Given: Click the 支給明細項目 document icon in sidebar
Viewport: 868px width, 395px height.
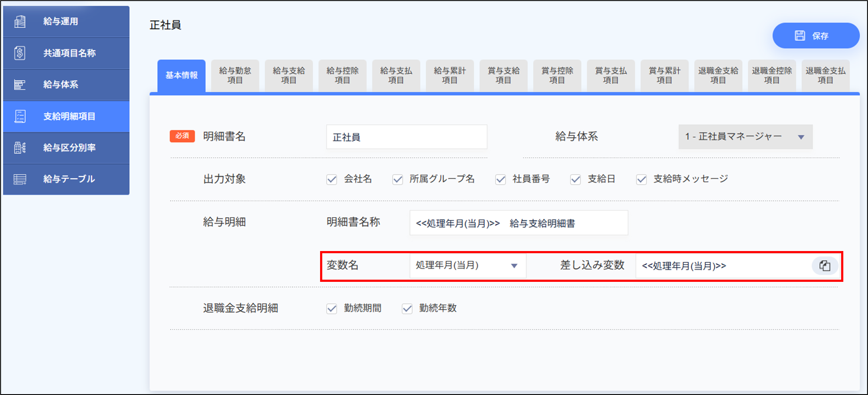Looking at the screenshot, I should [20, 116].
